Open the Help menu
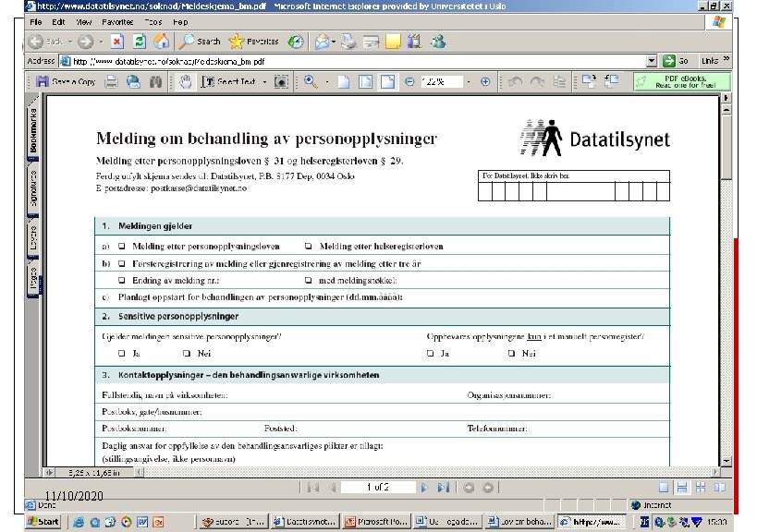Image resolution: width=757 pixels, height=532 pixels. (x=180, y=22)
